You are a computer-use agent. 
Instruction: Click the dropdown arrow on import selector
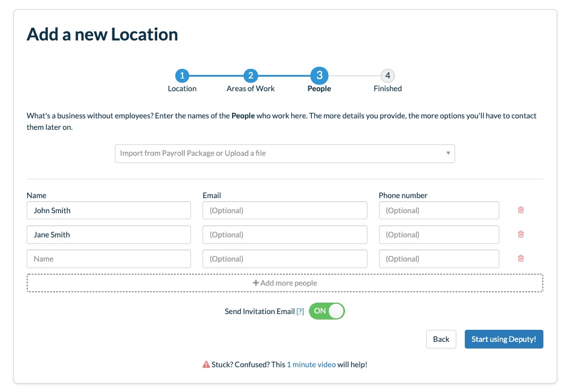(448, 153)
